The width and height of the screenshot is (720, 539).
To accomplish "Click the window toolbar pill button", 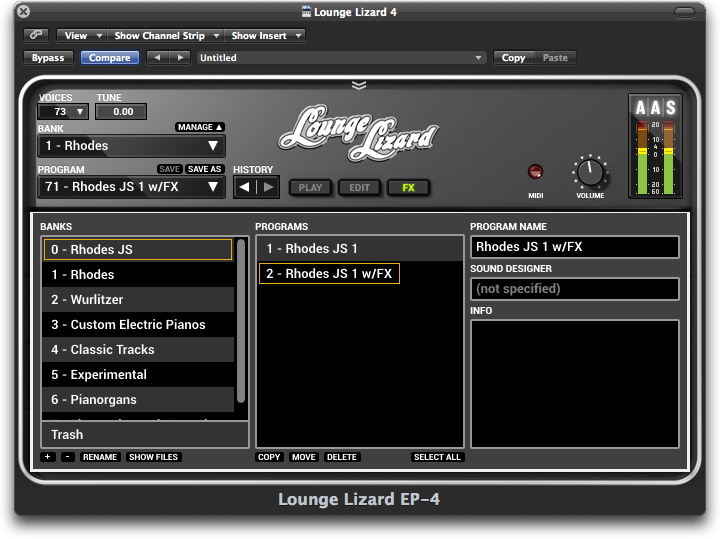I will point(684,12).
